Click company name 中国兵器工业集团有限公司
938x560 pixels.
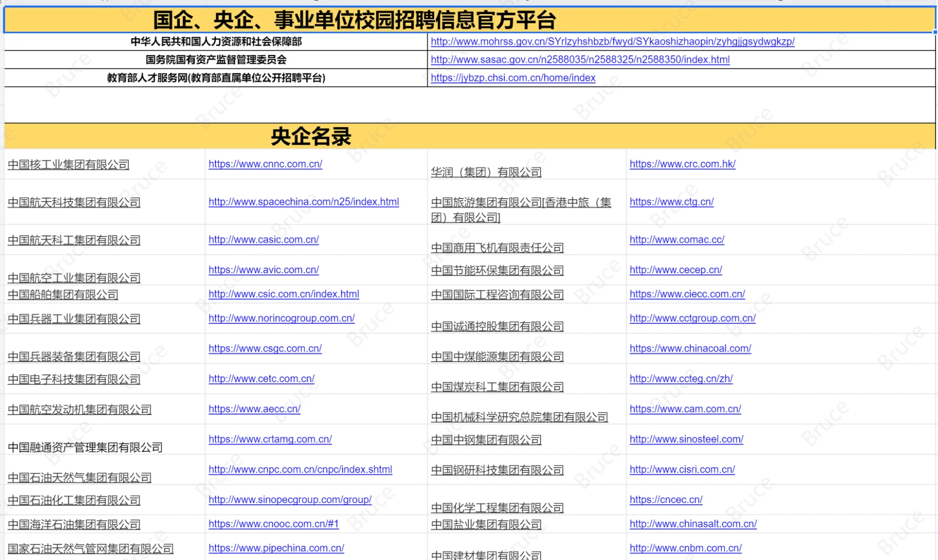point(74,319)
